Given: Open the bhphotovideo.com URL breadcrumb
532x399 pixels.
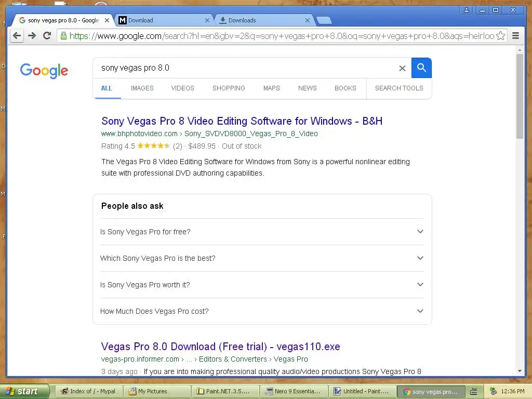Looking at the screenshot, I should (209, 134).
